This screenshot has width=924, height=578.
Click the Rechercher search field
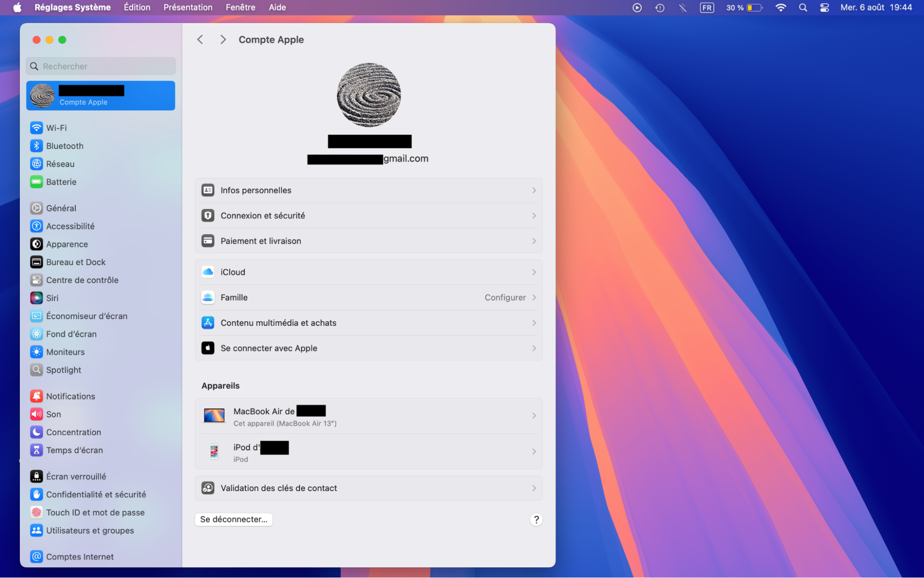pyautogui.click(x=100, y=66)
